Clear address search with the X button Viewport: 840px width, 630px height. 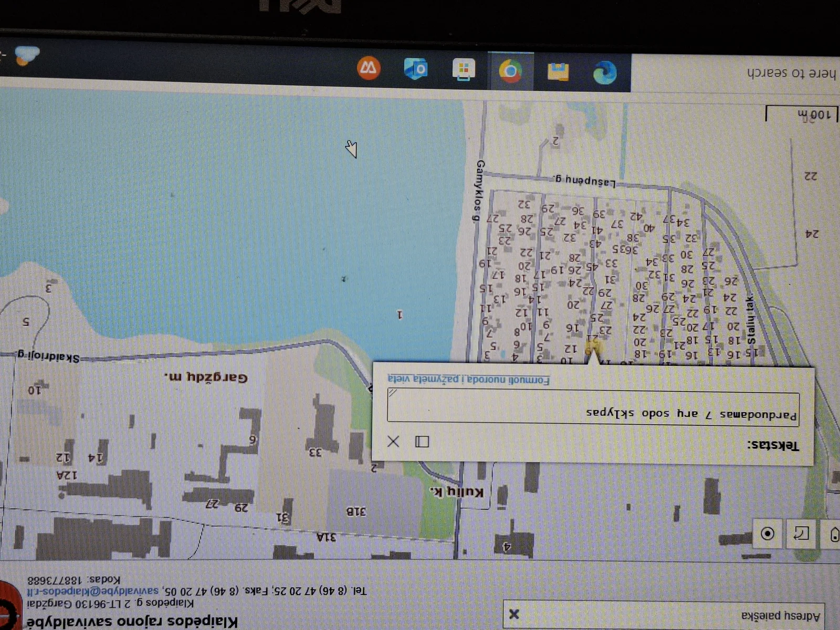[x=514, y=614]
